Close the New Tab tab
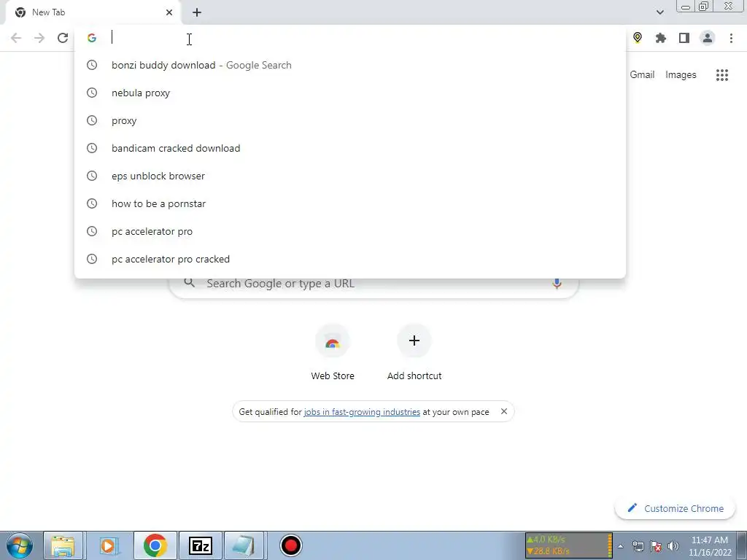The width and height of the screenshot is (747, 560). pos(169,12)
